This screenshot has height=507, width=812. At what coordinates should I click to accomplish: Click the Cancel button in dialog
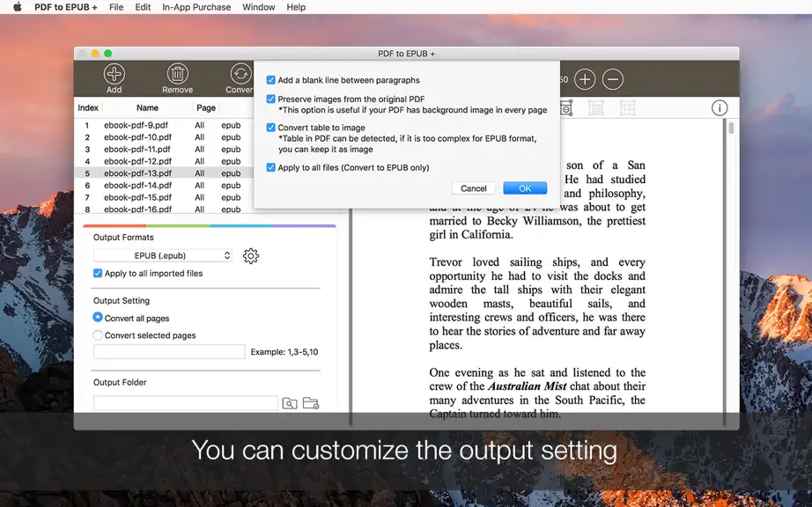[473, 188]
